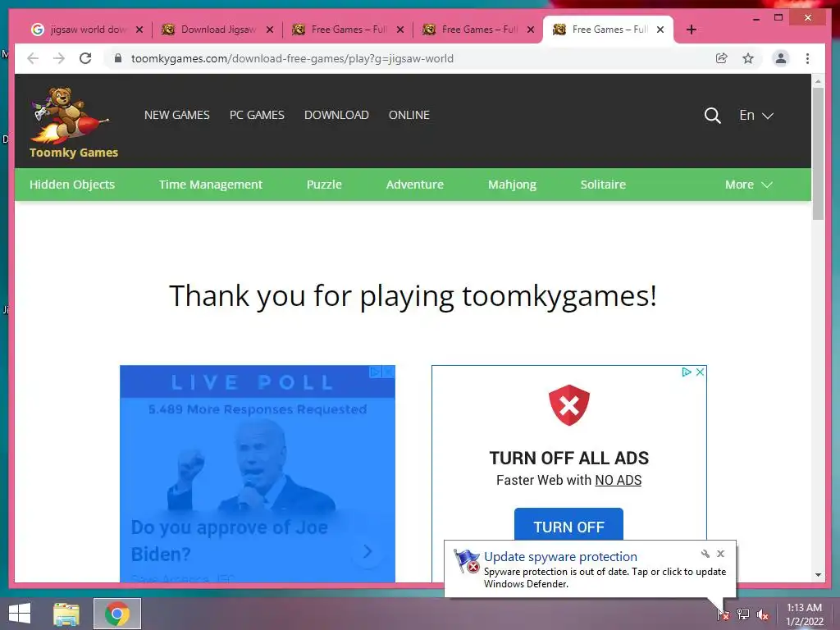Open notification options wrench icon
The image size is (840, 630).
(705, 554)
